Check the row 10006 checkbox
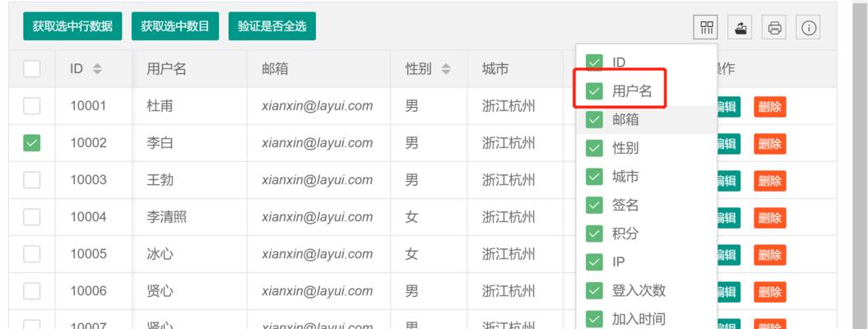This screenshot has width=868, height=329. click(x=31, y=291)
